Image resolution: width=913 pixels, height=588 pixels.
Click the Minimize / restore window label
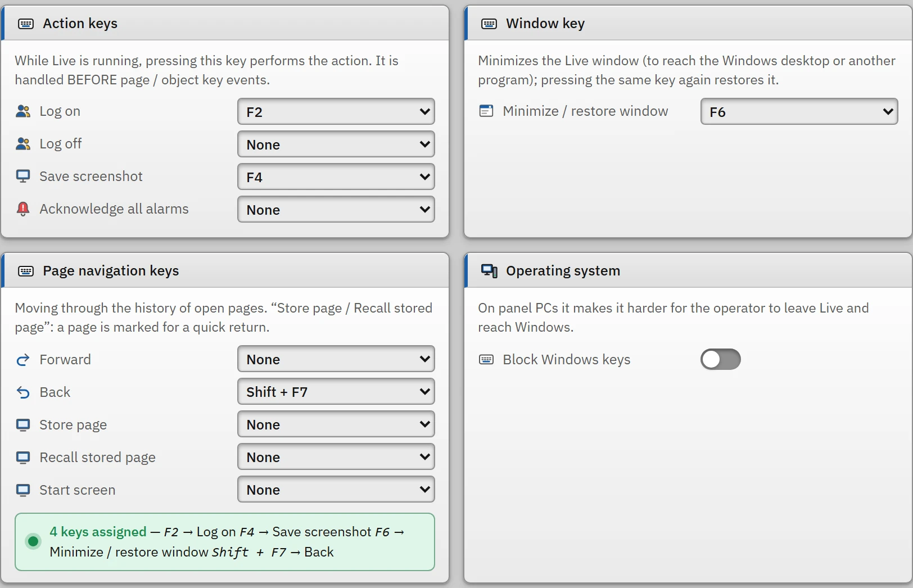(585, 111)
